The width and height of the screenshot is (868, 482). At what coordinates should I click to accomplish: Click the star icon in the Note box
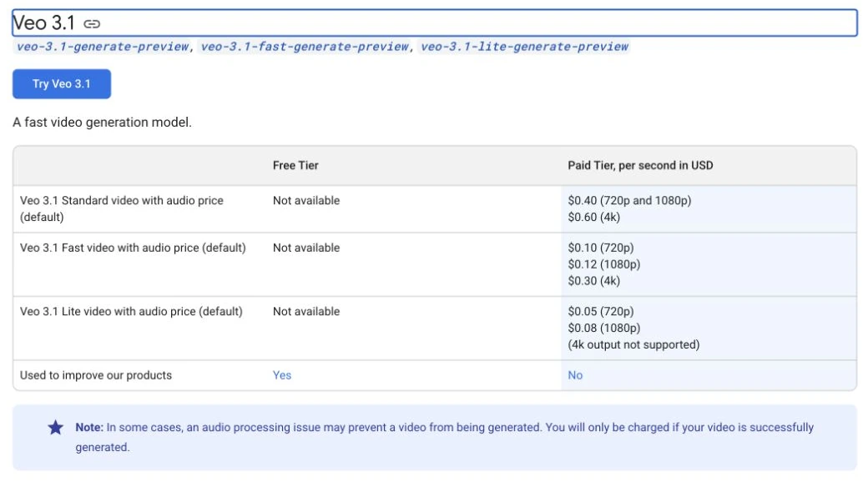click(x=55, y=427)
